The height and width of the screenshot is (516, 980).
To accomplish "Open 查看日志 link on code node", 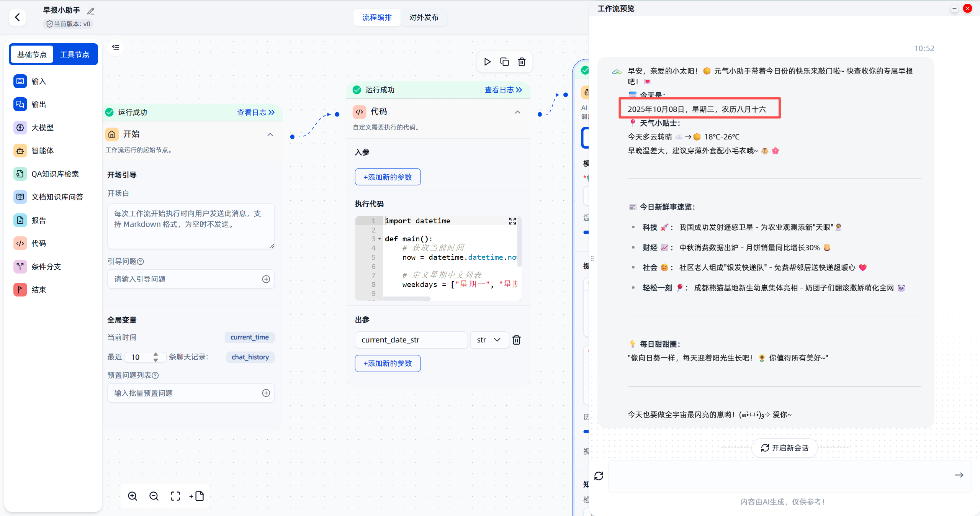I will tap(503, 90).
